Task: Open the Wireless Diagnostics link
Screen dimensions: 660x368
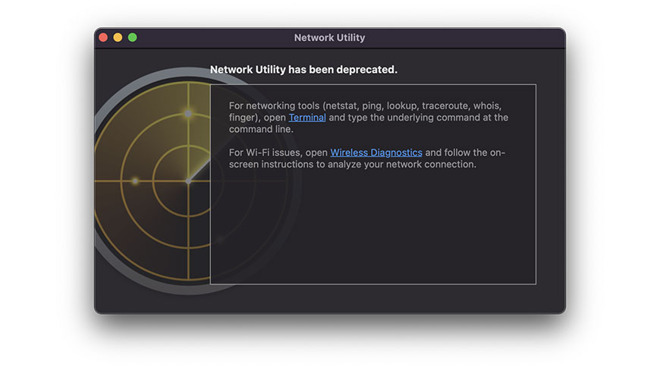Action: [x=376, y=152]
